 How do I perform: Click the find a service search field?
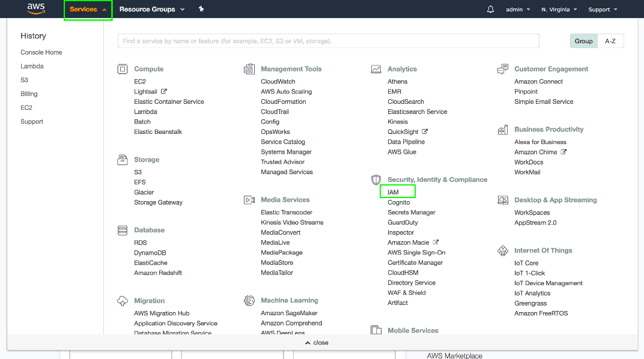[x=328, y=41]
